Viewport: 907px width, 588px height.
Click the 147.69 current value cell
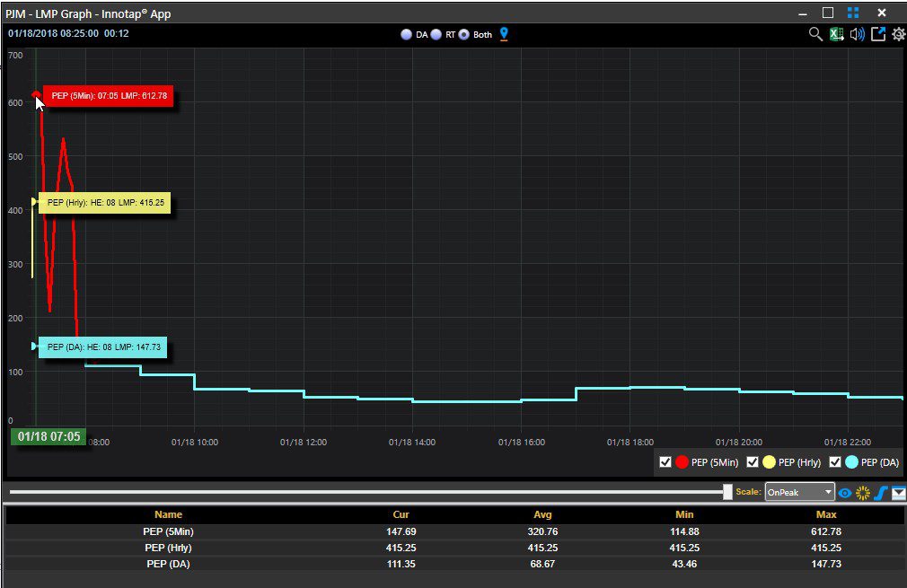coord(401,531)
